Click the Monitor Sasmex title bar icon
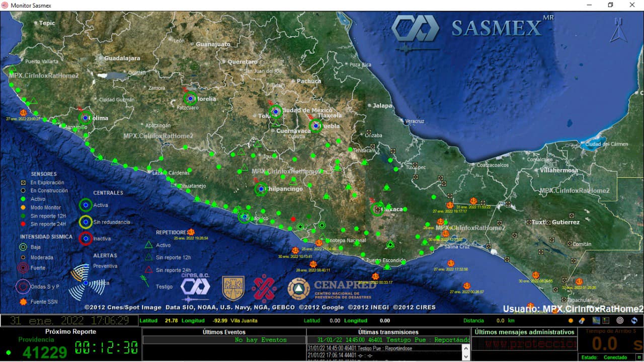The image size is (644, 362). 5,5
